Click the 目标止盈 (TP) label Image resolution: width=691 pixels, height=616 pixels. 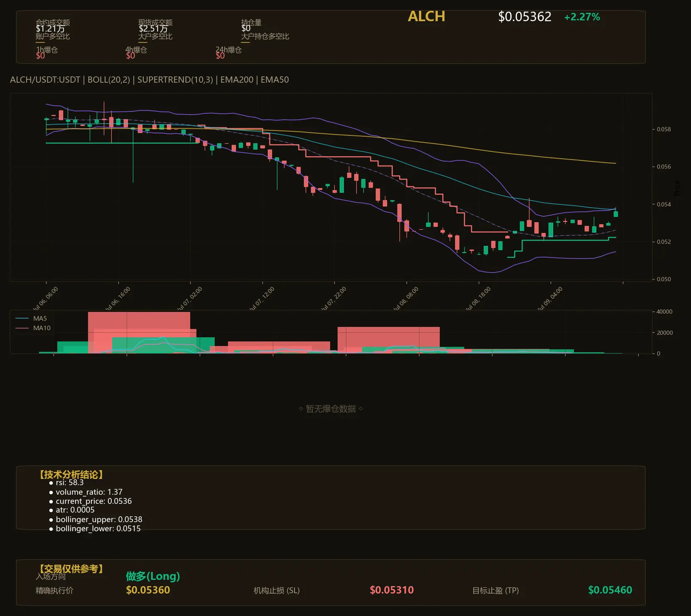point(495,591)
